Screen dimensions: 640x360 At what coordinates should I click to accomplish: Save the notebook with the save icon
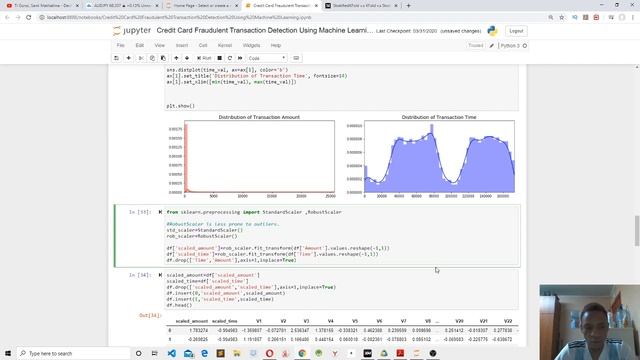click(x=116, y=58)
